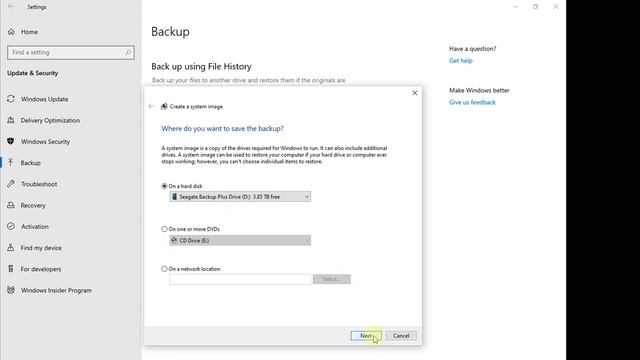Click the network location path field
Viewport: 640px width, 360px height.
click(x=240, y=279)
